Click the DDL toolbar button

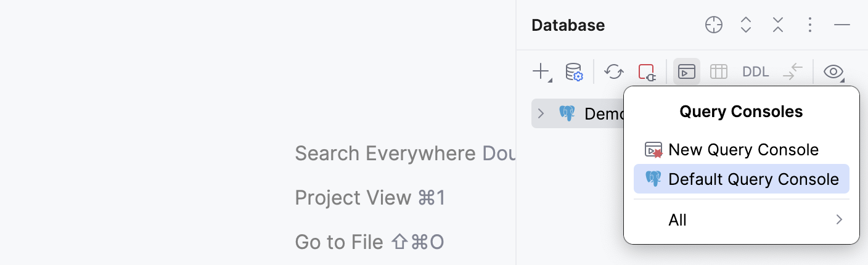755,71
